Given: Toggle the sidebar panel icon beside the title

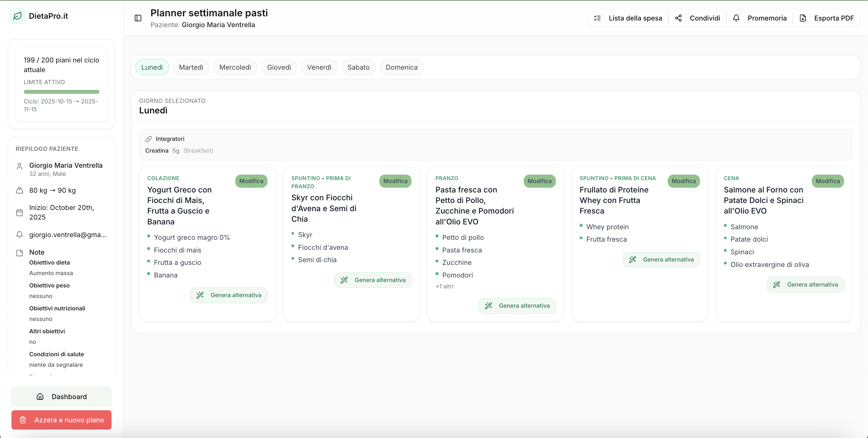Looking at the screenshot, I should tap(138, 18).
